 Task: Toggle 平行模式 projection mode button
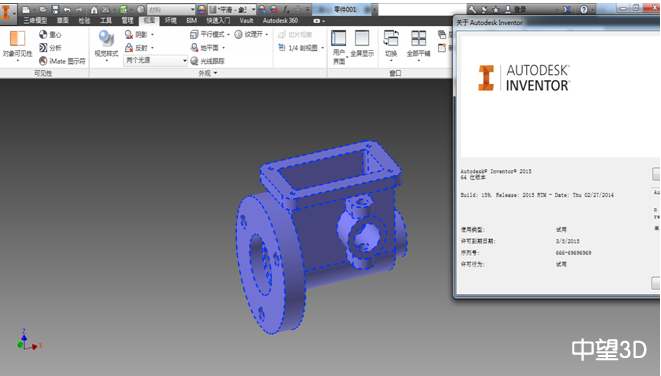point(207,35)
